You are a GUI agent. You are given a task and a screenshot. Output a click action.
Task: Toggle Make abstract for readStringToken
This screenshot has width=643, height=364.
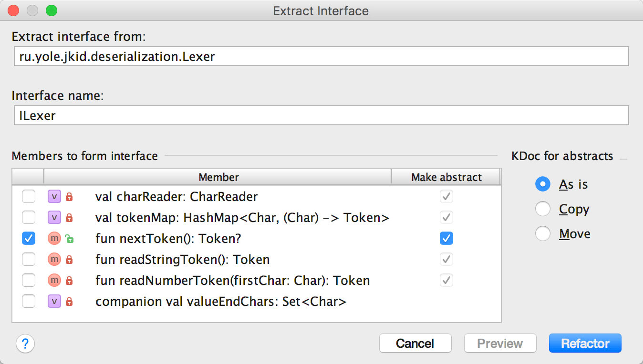point(446,259)
